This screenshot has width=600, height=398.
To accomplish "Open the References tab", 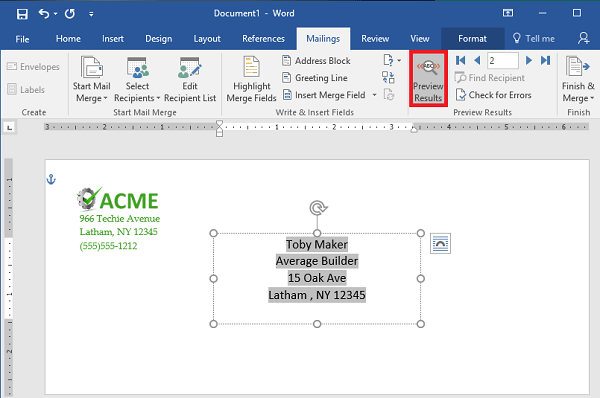I will click(x=263, y=39).
